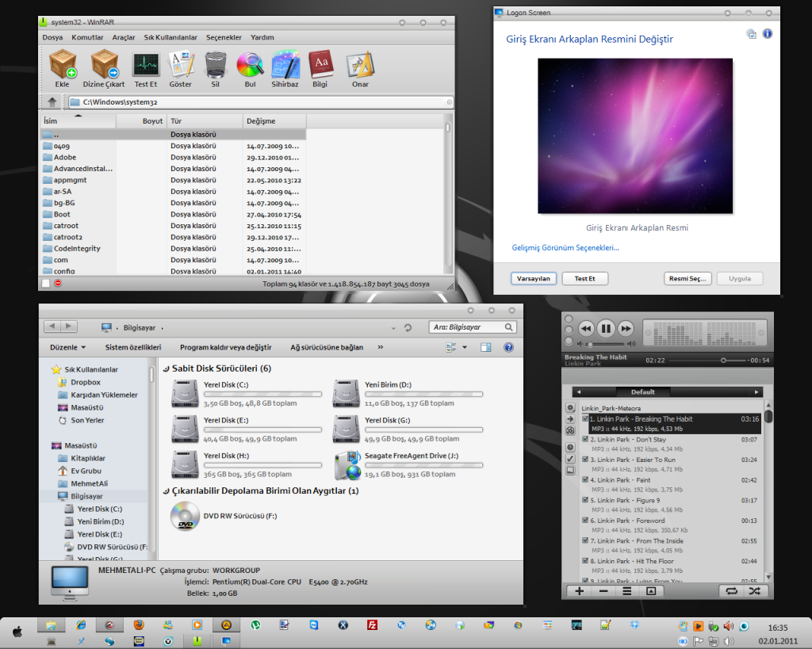Click previous playlist arrow beside Default
Image resolution: width=812 pixels, height=649 pixels.
(x=579, y=391)
